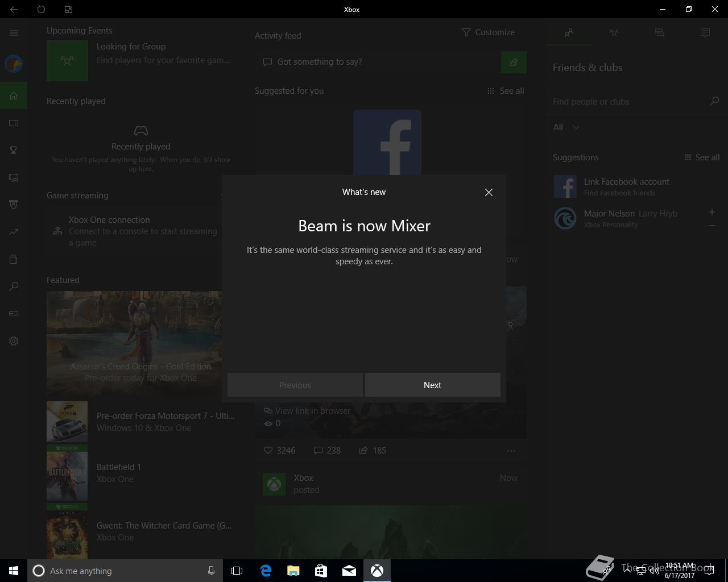Open the hamburger navigation menu

tap(14, 33)
